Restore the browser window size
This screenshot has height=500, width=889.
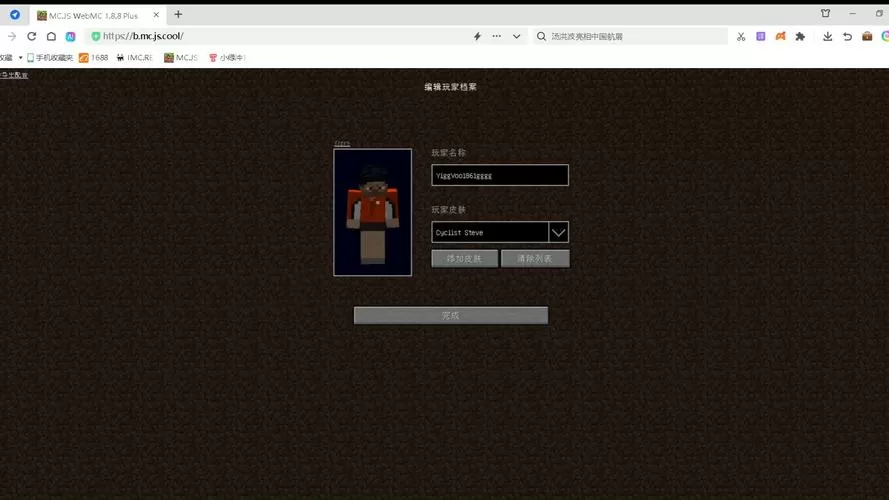pos(879,13)
